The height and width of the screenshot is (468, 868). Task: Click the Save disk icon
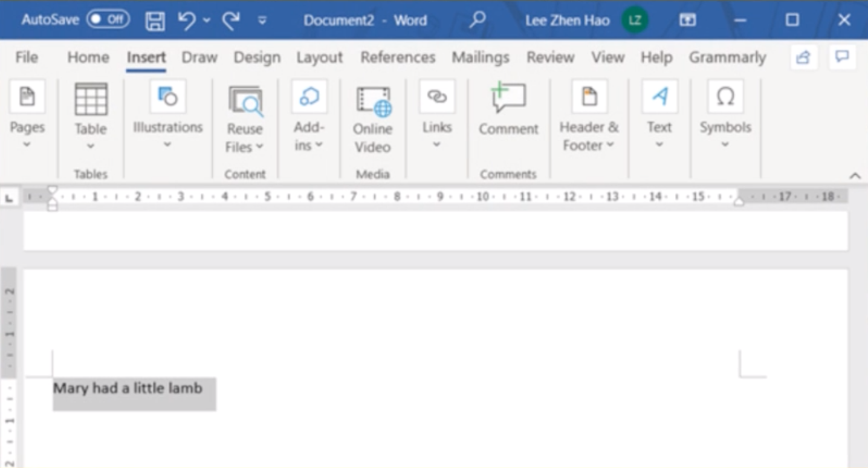click(x=155, y=21)
